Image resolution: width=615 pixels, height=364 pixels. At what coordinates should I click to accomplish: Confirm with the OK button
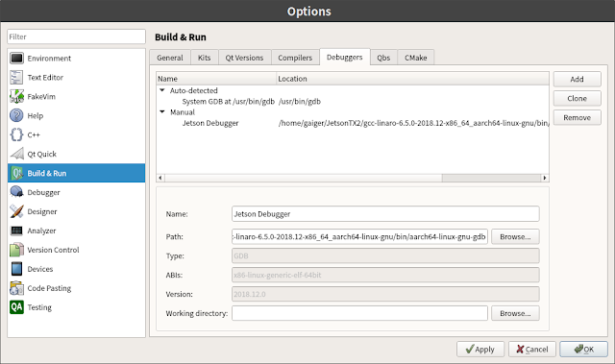[583, 349]
